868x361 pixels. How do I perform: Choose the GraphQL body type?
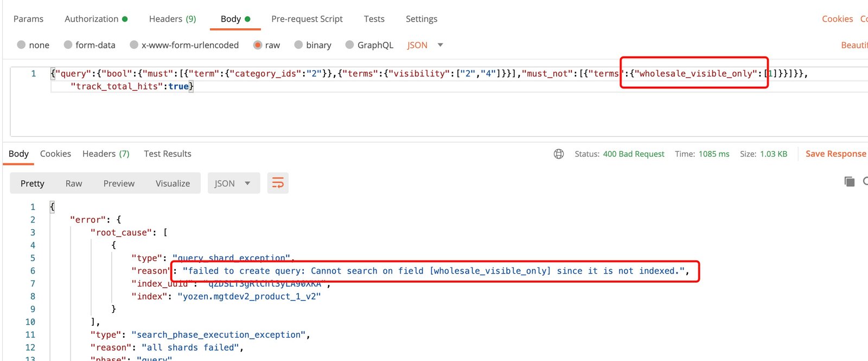click(x=350, y=45)
